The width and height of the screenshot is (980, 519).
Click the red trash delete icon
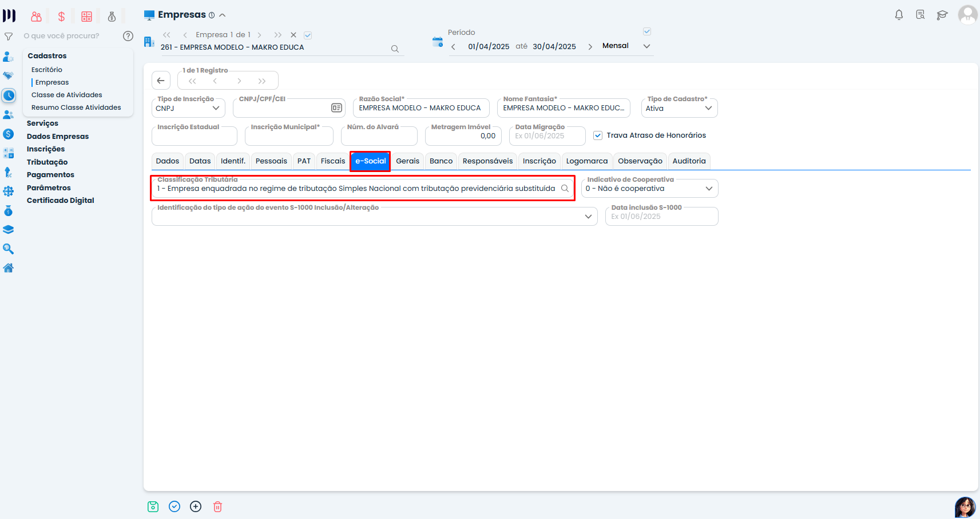pyautogui.click(x=217, y=506)
